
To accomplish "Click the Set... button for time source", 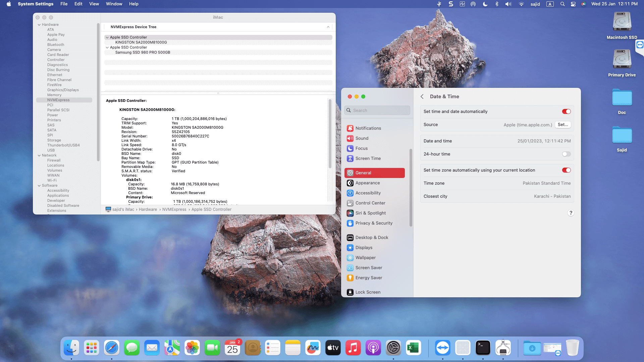I will tap(563, 124).
